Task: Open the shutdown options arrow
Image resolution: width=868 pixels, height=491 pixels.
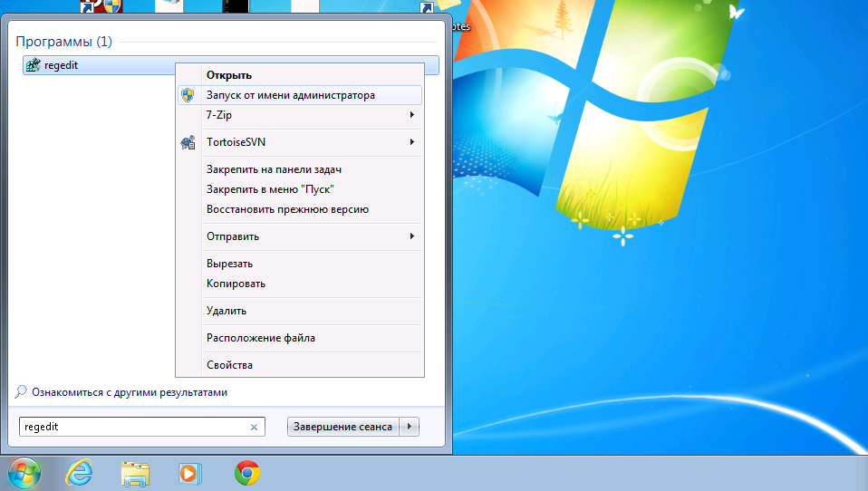Action: point(410,427)
